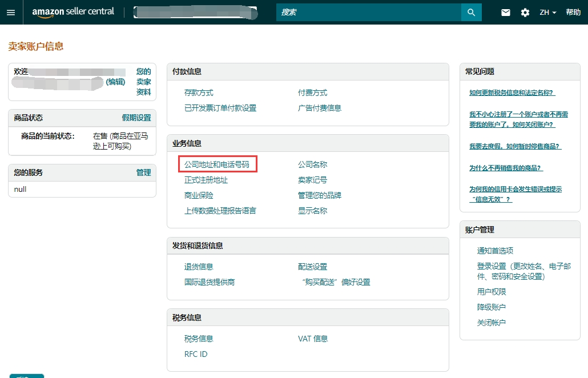Viewport: 588px width, 378px height.
Task: Click the 编辑 edit link
Action: pyautogui.click(x=115, y=82)
